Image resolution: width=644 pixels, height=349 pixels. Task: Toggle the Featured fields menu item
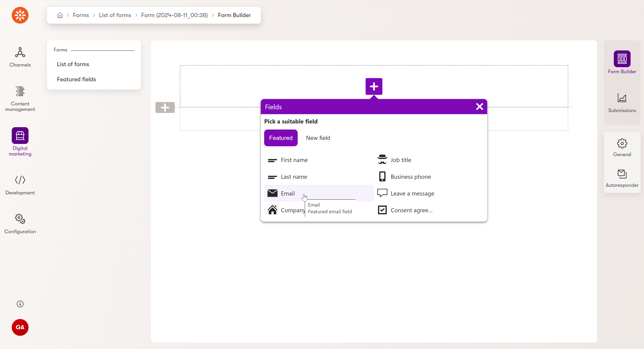coord(77,79)
